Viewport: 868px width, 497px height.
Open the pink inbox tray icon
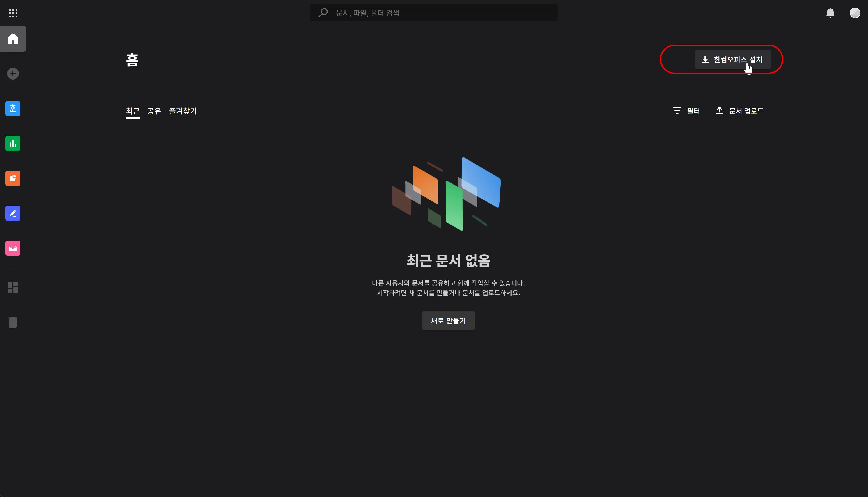point(13,248)
